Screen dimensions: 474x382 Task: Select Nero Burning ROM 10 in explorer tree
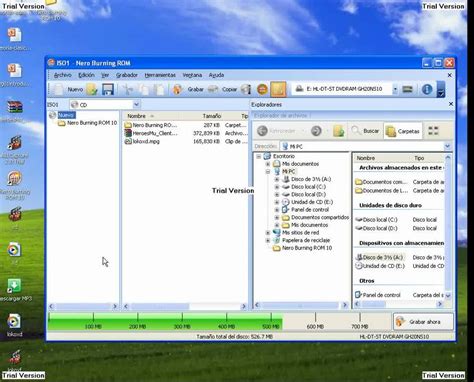307,248
